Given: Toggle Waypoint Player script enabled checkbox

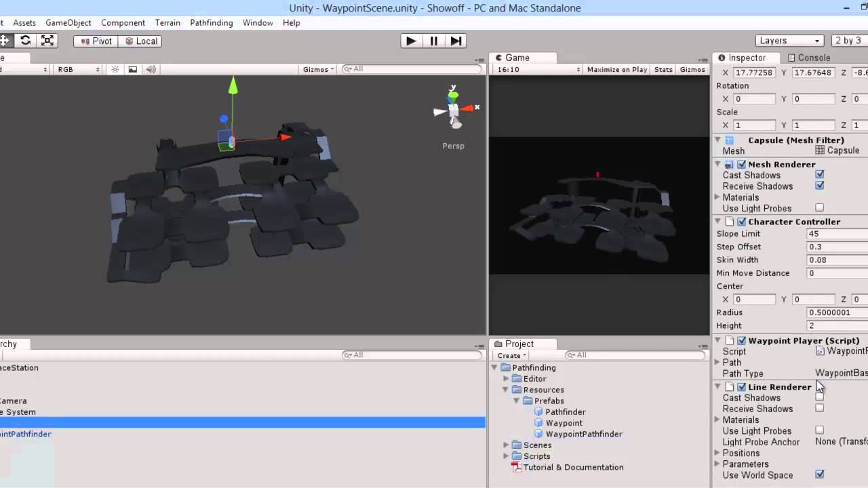Looking at the screenshot, I should (742, 340).
